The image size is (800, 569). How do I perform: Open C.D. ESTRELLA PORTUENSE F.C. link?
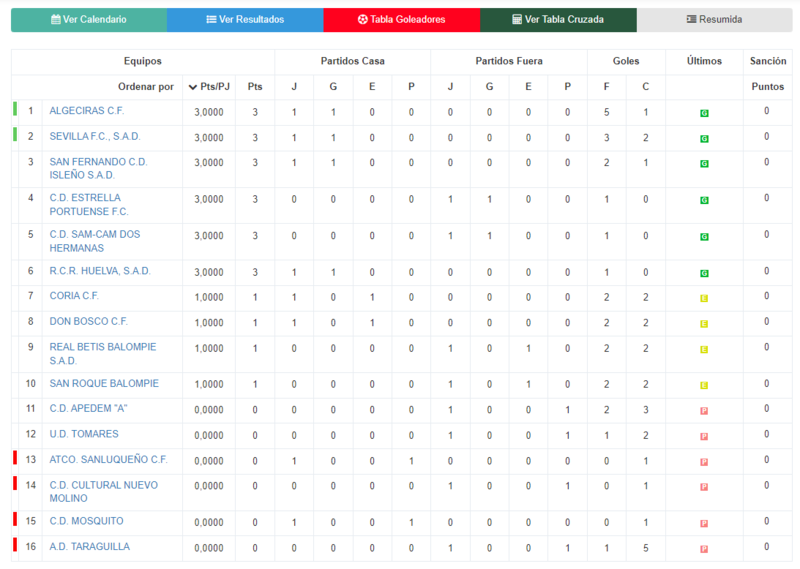click(x=89, y=205)
